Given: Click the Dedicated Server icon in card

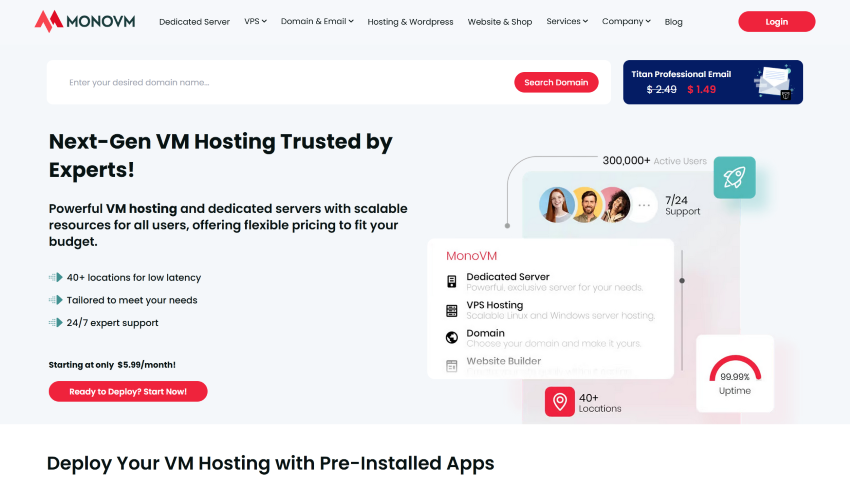Looking at the screenshot, I should (452, 282).
